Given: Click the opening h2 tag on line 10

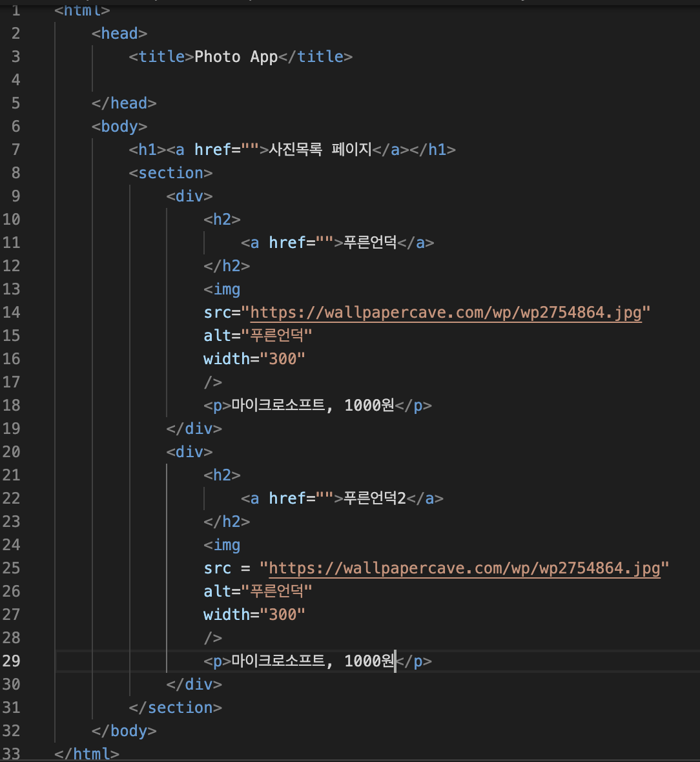Looking at the screenshot, I should click(222, 220).
